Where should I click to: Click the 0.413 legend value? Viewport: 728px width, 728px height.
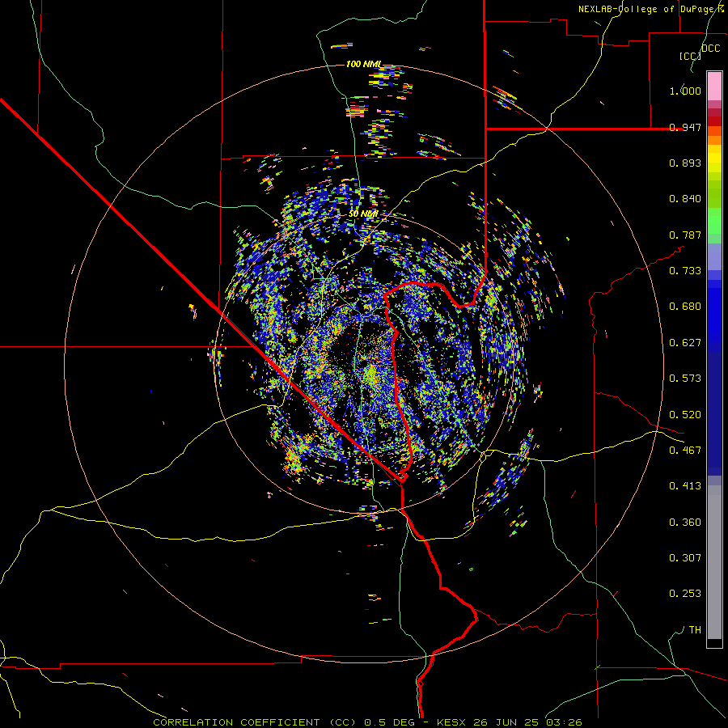(685, 486)
